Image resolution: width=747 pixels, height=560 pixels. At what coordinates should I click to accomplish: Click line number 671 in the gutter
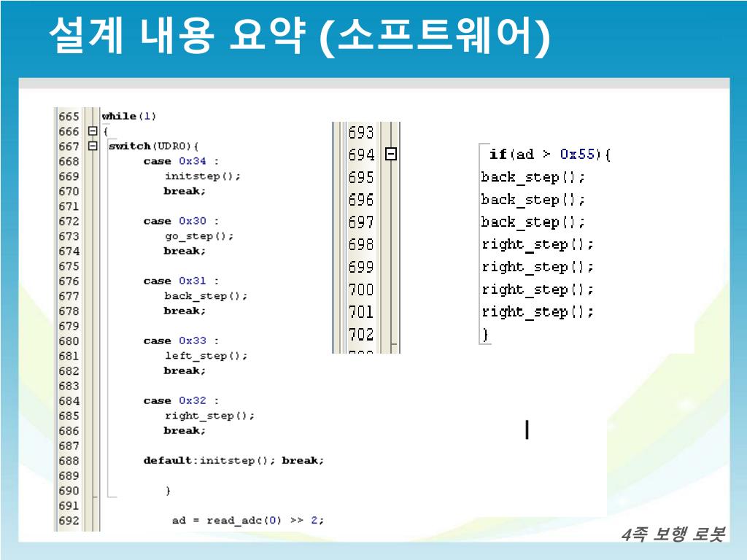tap(69, 206)
